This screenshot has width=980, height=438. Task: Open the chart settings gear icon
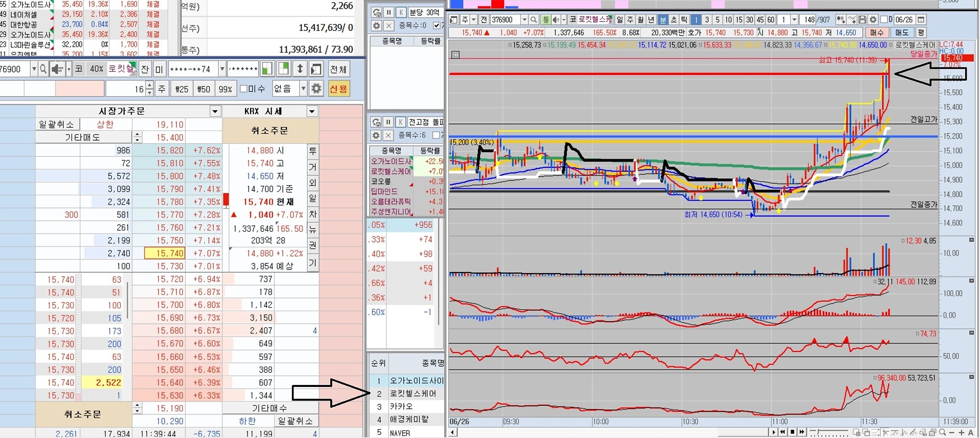point(873,20)
